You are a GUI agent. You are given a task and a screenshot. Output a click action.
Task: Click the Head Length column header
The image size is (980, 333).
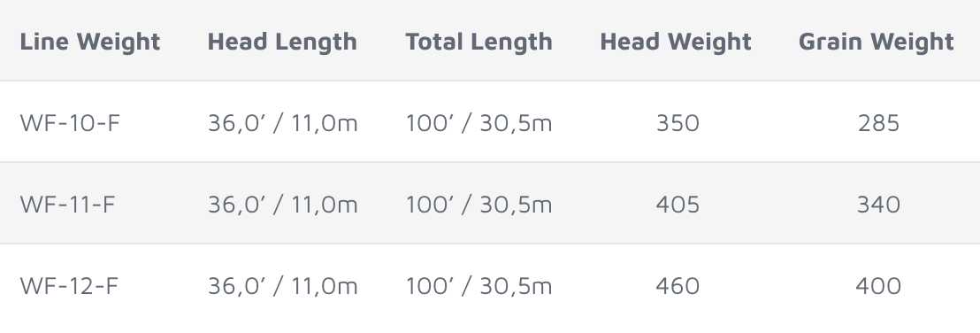pos(282,42)
